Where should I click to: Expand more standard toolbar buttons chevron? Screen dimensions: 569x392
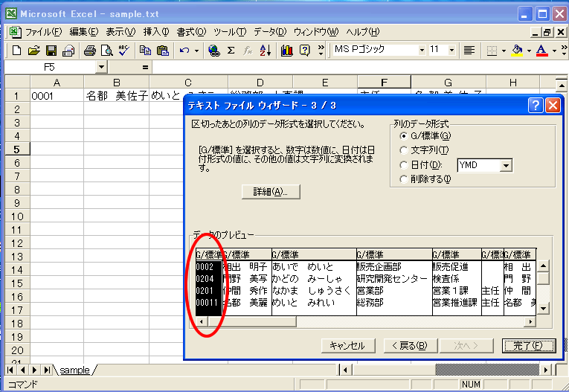coord(321,50)
